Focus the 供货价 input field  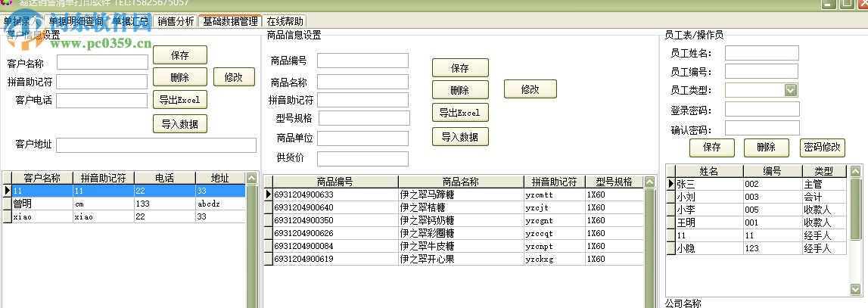362,158
